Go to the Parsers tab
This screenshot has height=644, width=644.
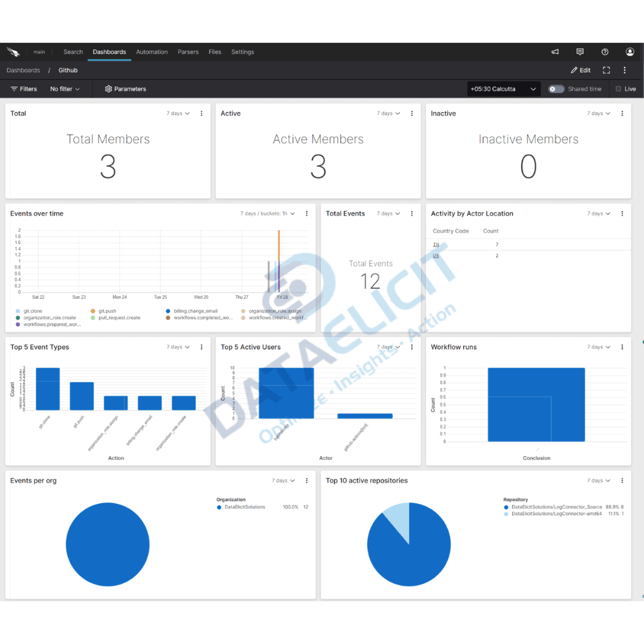coord(188,52)
